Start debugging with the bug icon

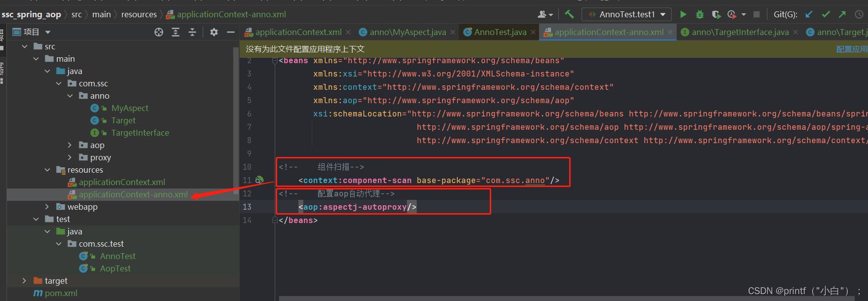tap(699, 14)
